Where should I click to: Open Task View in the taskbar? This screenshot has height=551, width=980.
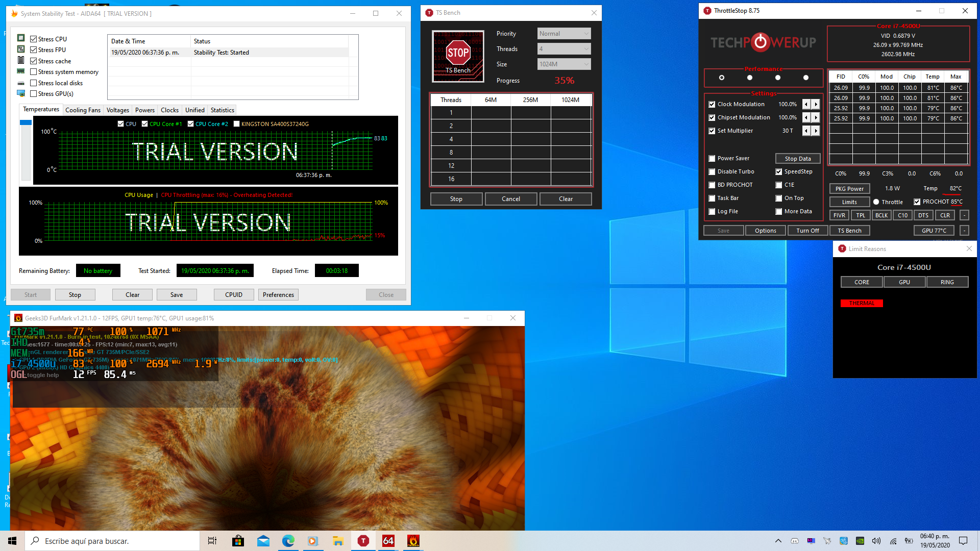point(212,541)
